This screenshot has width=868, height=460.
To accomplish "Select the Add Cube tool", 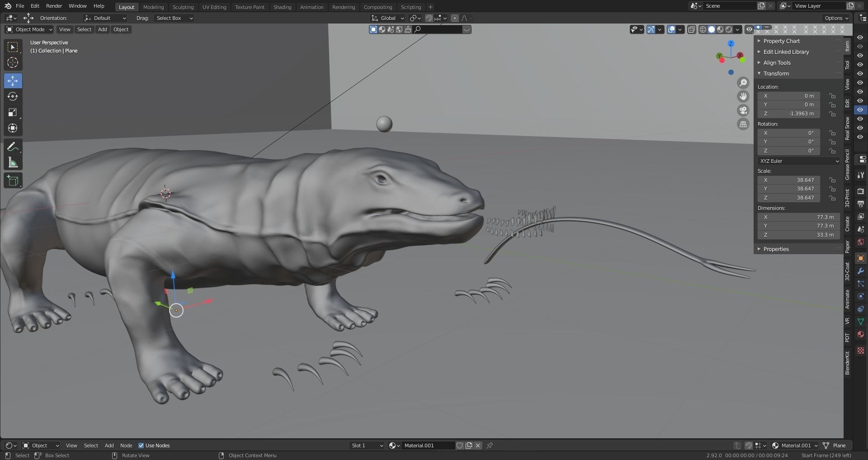I will pyautogui.click(x=13, y=181).
